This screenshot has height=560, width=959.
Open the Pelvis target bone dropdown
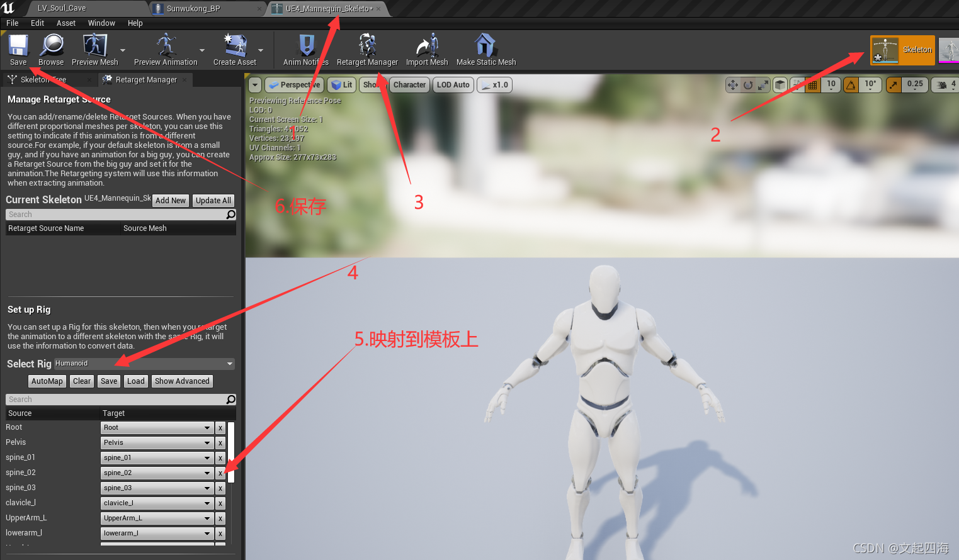[x=157, y=443]
